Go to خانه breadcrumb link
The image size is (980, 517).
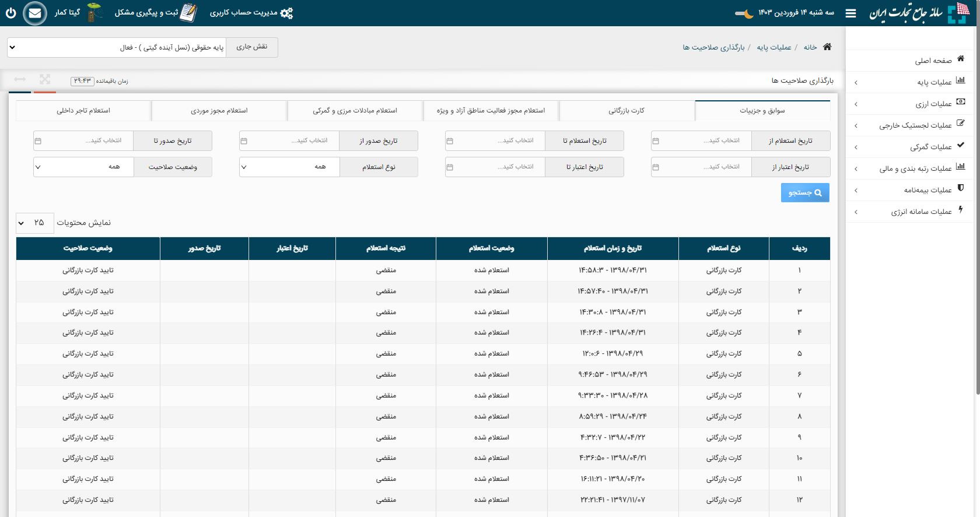[810, 47]
